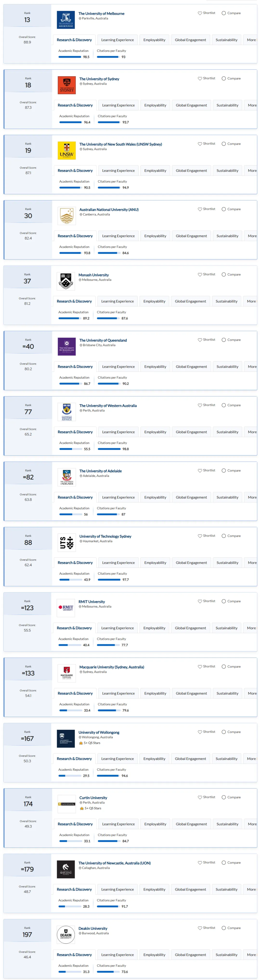Expand More tab for University of Melbourne
This screenshot has width=260, height=980.
251,40
